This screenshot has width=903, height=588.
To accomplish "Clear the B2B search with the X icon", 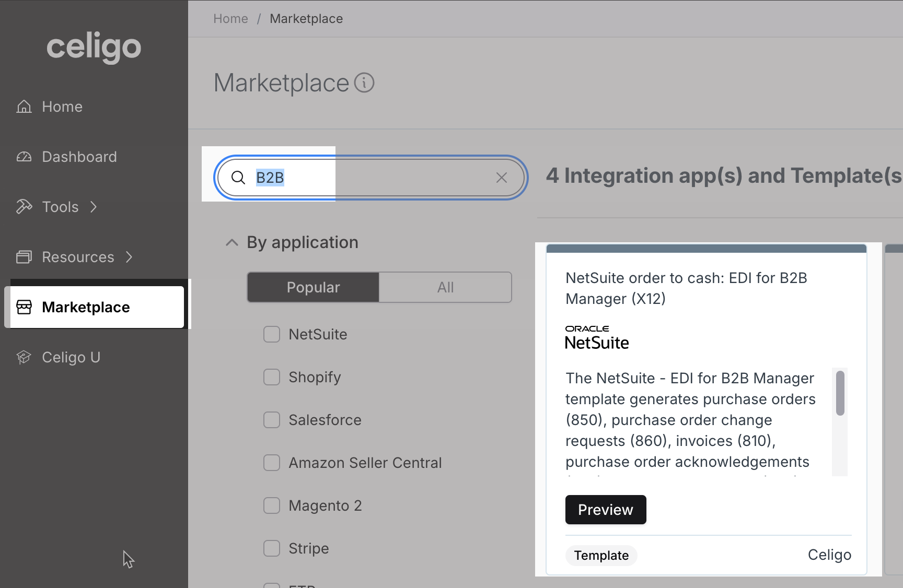I will click(502, 178).
